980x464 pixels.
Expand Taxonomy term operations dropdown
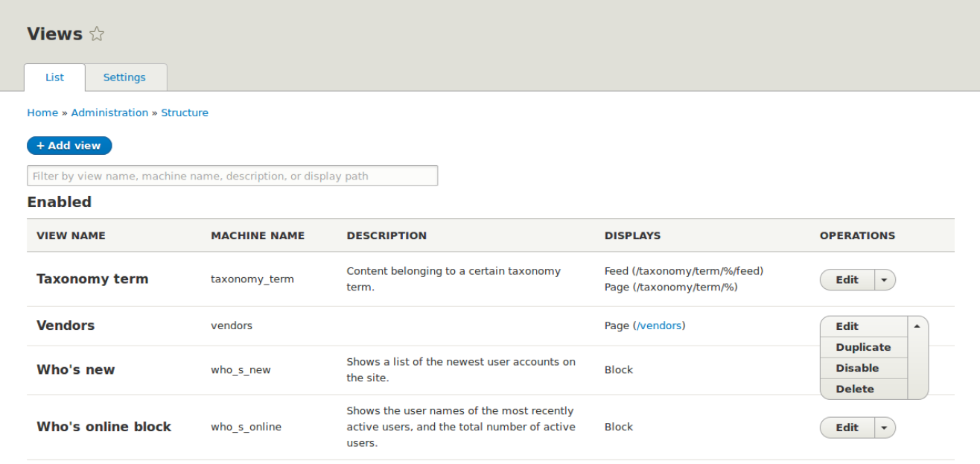point(885,279)
